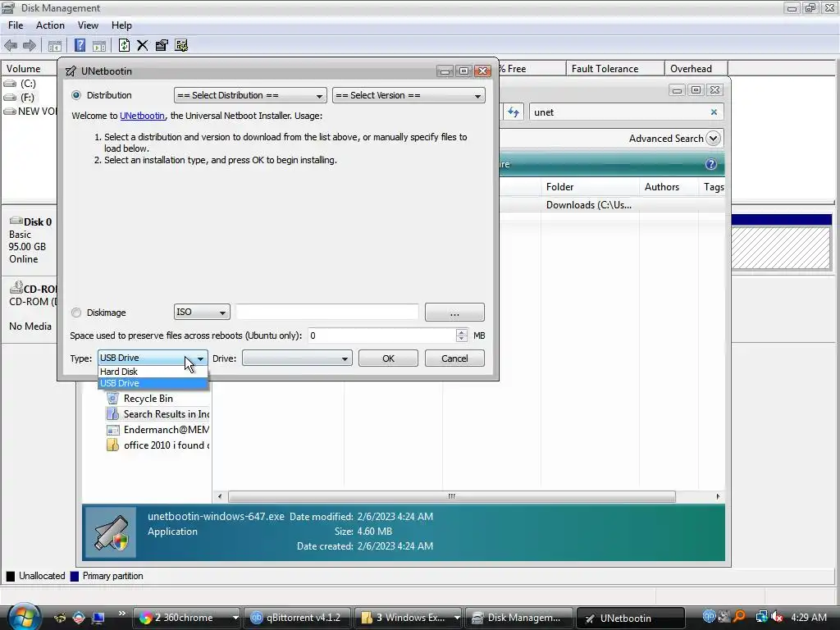Viewport: 840px width, 630px height.
Task: Expand Advanced Search chevron
Action: tap(713, 138)
